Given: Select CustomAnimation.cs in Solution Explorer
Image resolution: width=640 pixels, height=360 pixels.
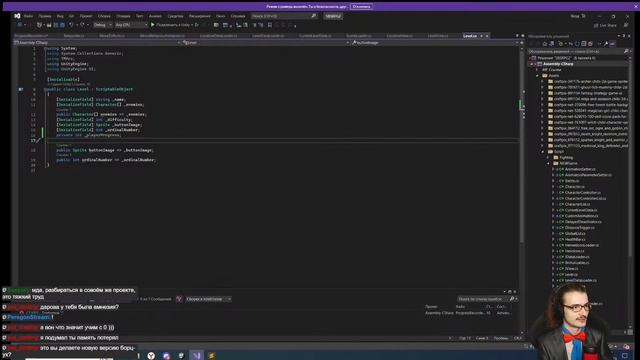Looking at the screenshot, I should point(581,216).
